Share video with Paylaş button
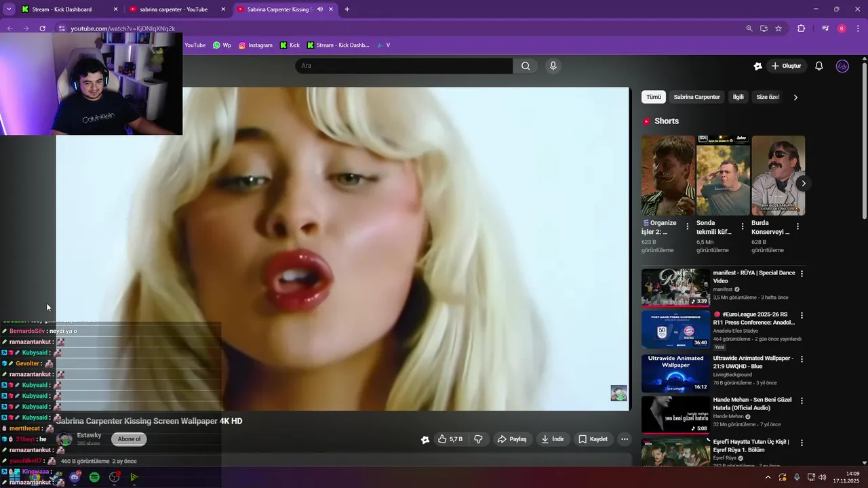The height and width of the screenshot is (488, 868). [x=512, y=439]
